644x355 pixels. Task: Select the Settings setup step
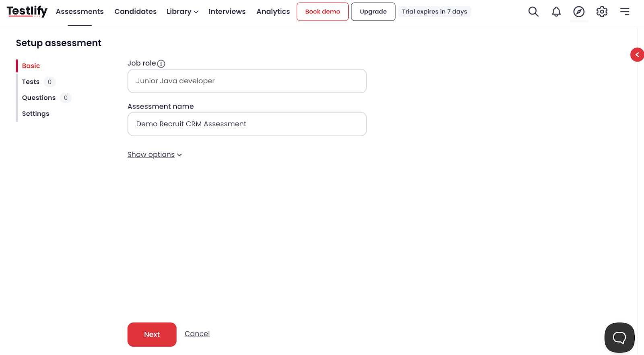point(35,114)
